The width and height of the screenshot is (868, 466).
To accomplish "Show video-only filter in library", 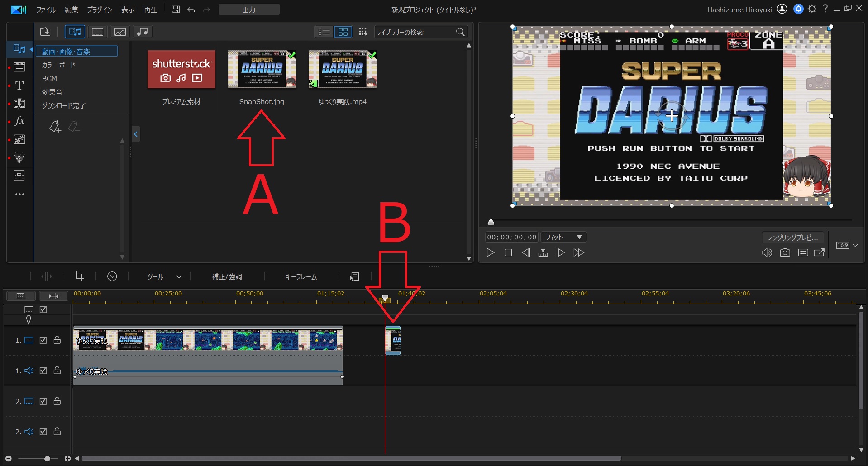I will point(98,32).
